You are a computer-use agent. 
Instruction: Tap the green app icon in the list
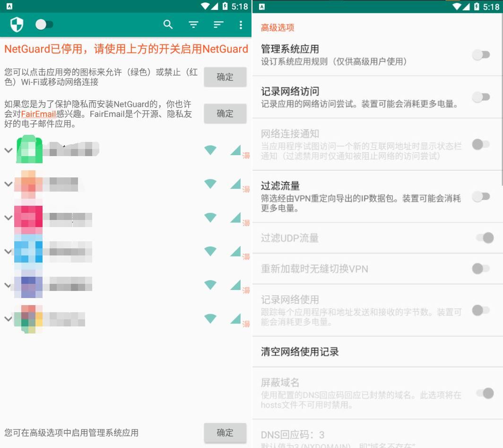tap(29, 149)
